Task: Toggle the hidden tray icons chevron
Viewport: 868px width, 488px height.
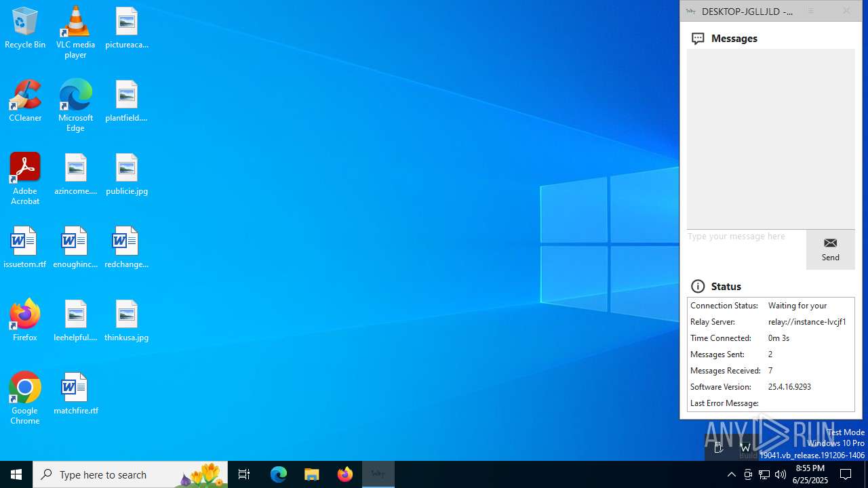Action: [731, 474]
